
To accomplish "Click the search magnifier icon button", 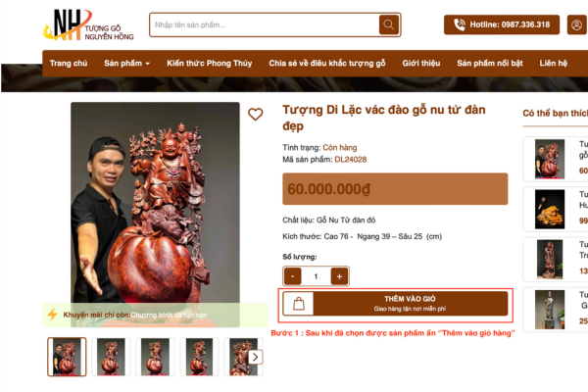I will [x=388, y=24].
